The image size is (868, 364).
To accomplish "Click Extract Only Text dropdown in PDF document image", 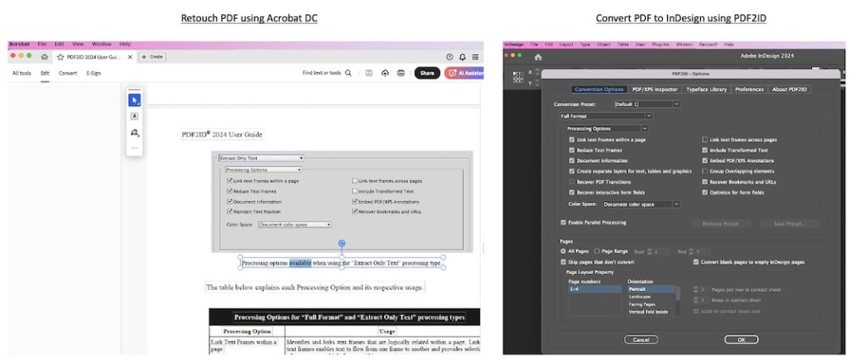I will pyautogui.click(x=261, y=158).
